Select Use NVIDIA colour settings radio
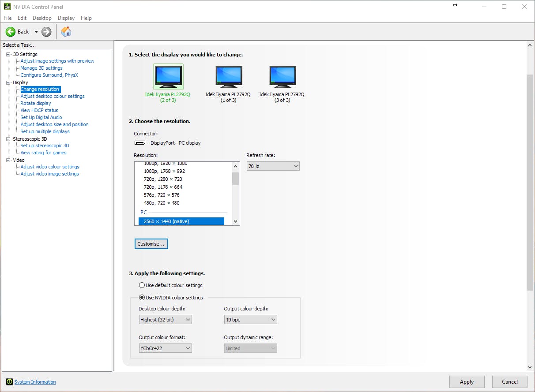The image size is (535, 392). point(142,298)
